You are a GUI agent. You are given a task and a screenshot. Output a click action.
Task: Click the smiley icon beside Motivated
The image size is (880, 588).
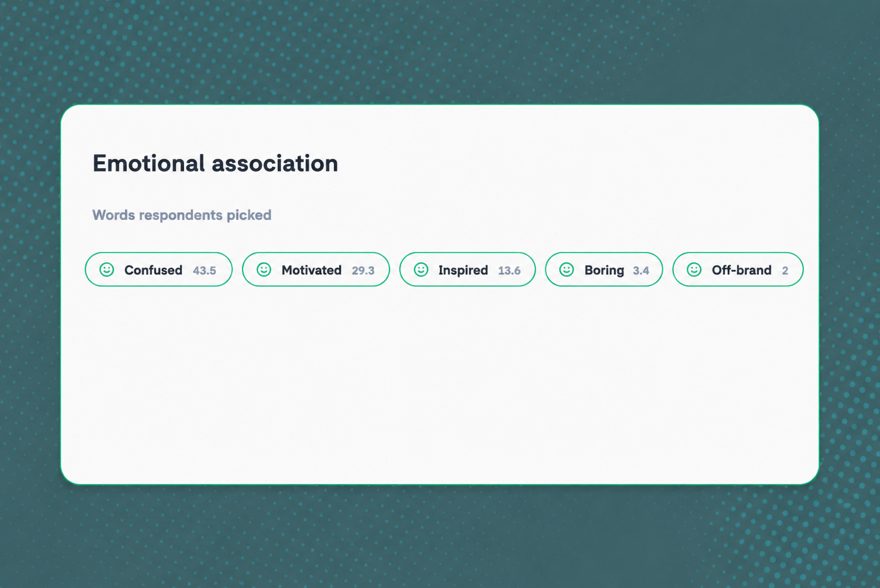264,270
